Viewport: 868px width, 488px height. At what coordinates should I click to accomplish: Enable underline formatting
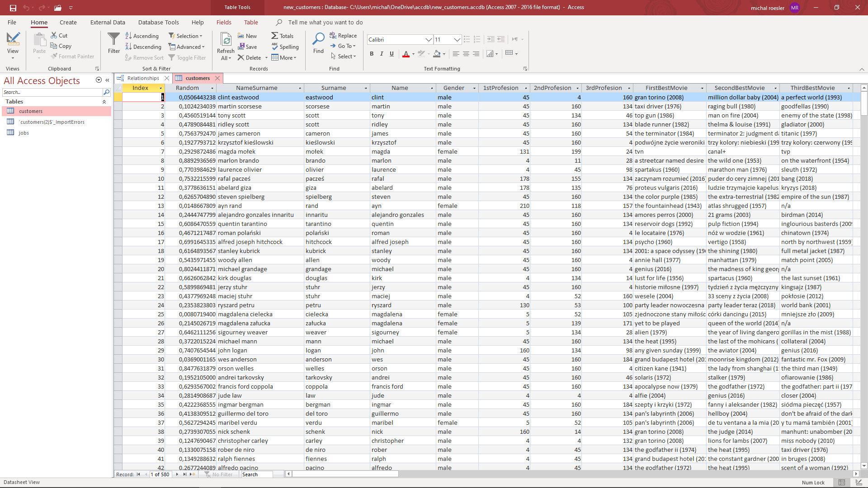point(392,54)
